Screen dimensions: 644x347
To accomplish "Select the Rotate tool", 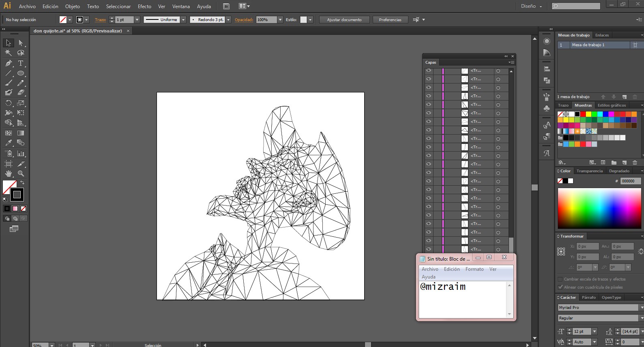I will point(8,103).
